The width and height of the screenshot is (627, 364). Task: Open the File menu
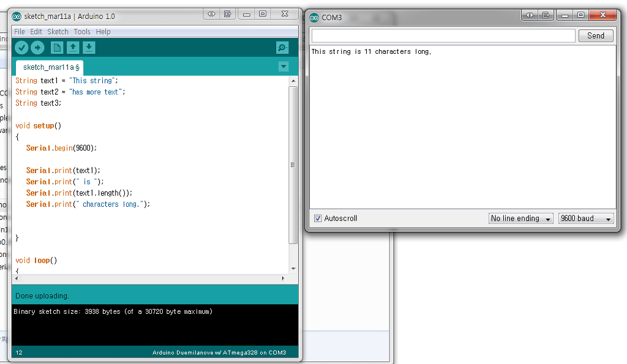(20, 32)
